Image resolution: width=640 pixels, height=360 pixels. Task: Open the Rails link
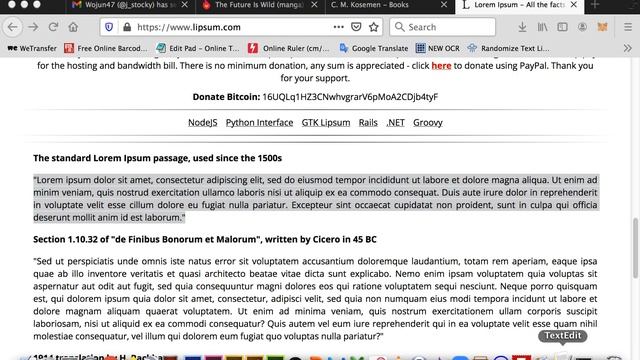coord(368,122)
